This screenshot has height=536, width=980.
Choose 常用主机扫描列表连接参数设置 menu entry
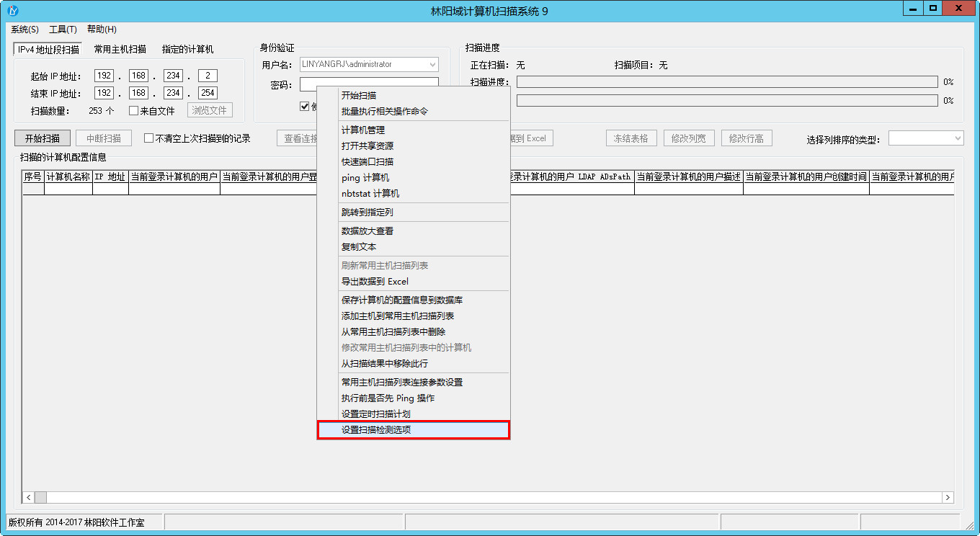[414, 382]
